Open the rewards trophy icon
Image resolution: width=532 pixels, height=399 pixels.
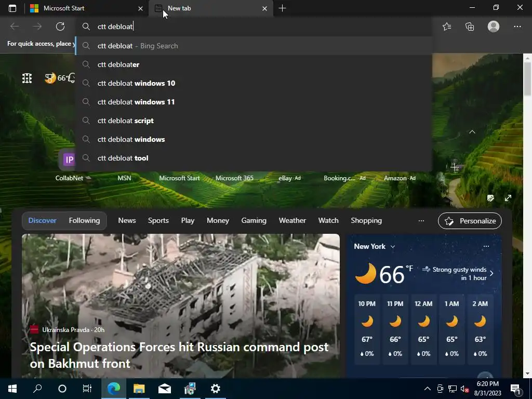point(50,78)
